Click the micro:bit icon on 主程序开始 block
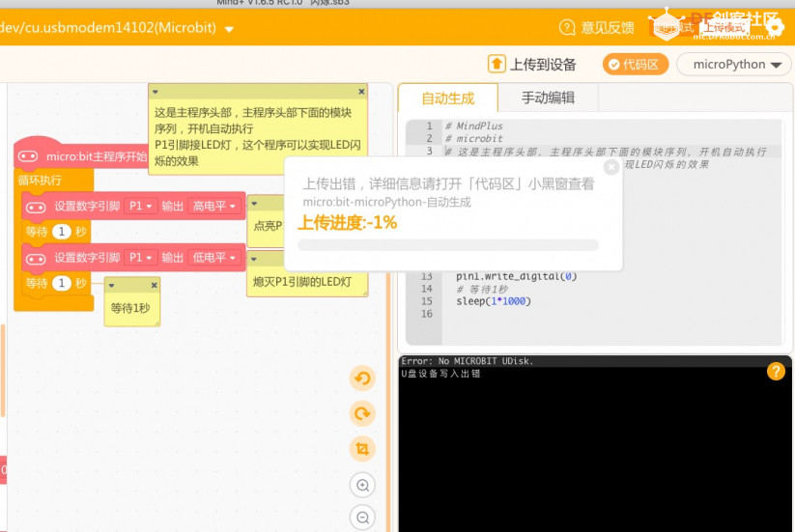This screenshot has height=532, width=795. tap(28, 156)
